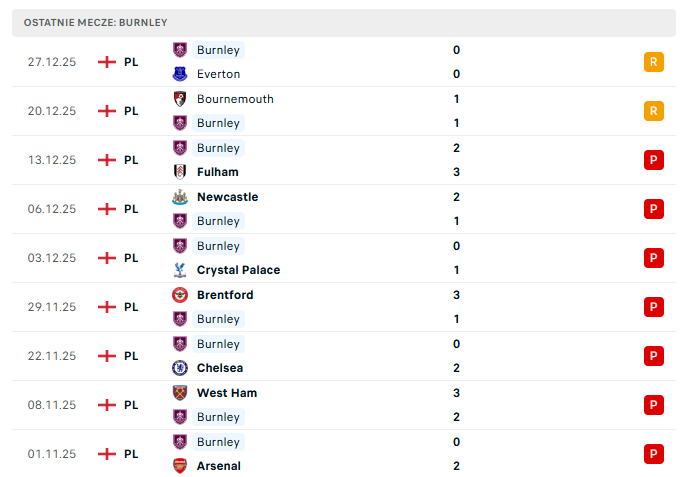The width and height of the screenshot is (681, 477).
Task: Click the Bournemouth club crest icon
Action: (x=180, y=99)
